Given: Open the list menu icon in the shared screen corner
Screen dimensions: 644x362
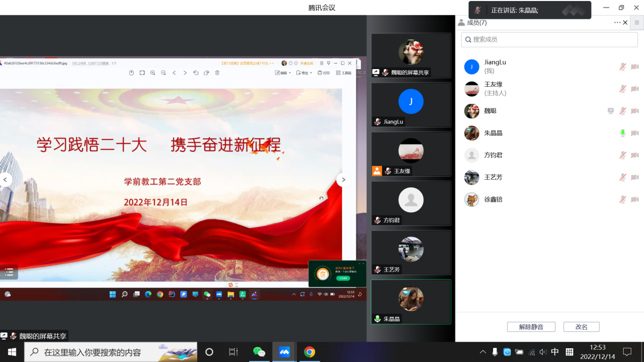Looking at the screenshot, I should [9, 273].
